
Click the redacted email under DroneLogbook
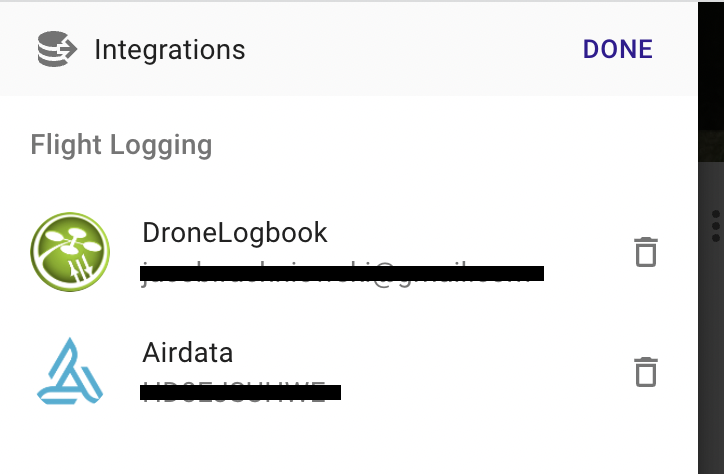342,273
